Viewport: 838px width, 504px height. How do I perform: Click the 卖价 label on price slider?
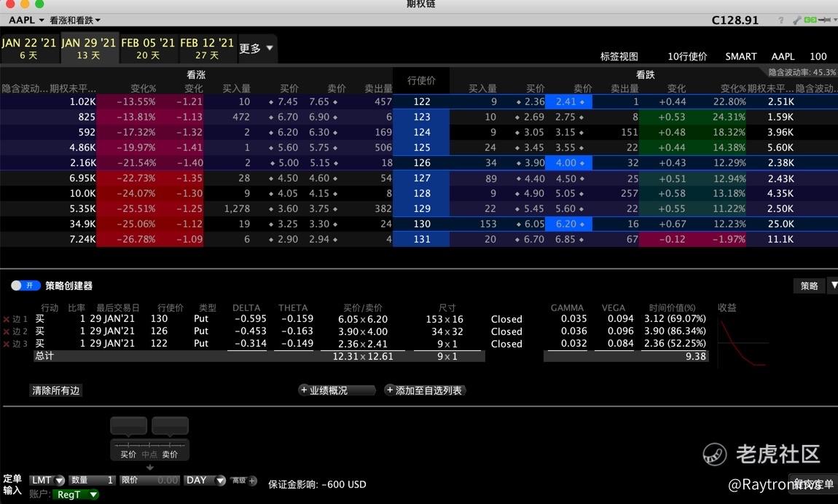(170, 454)
